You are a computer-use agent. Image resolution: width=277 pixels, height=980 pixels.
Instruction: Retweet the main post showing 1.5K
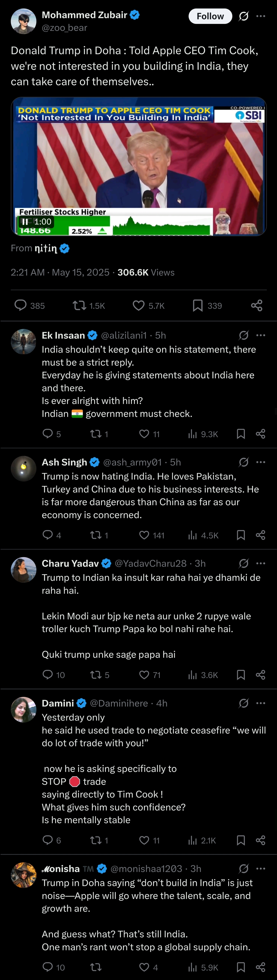point(89,306)
